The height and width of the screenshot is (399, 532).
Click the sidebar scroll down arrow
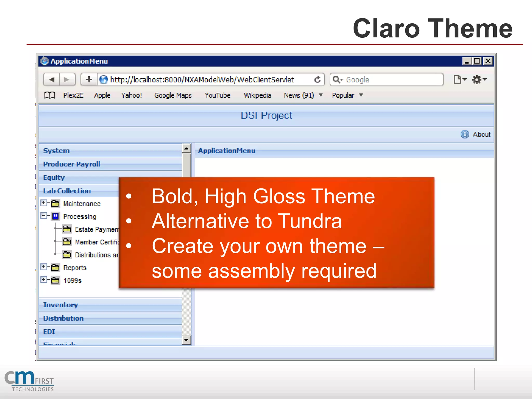pyautogui.click(x=186, y=340)
